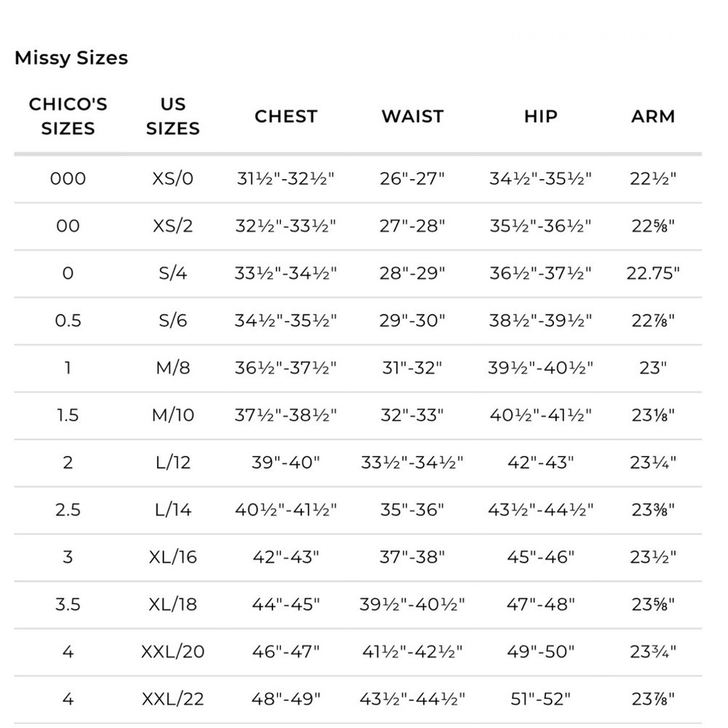Image resolution: width=728 pixels, height=728 pixels.
Task: Select hip value 43½"-44½"
Action: (x=540, y=510)
